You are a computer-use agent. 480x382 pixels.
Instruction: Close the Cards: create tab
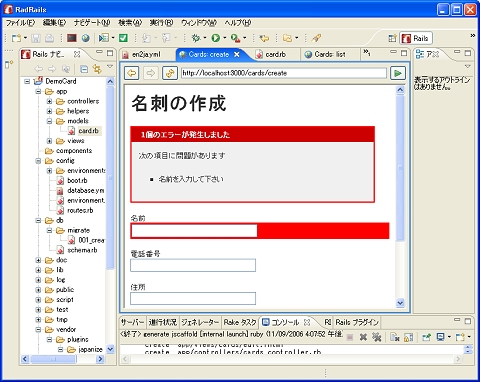(237, 54)
